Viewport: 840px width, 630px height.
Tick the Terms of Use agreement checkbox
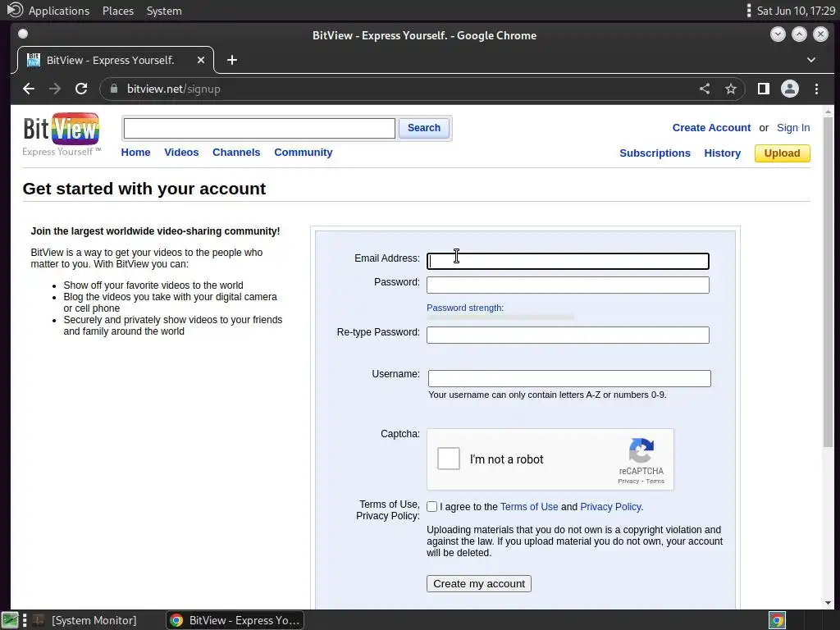(x=431, y=507)
